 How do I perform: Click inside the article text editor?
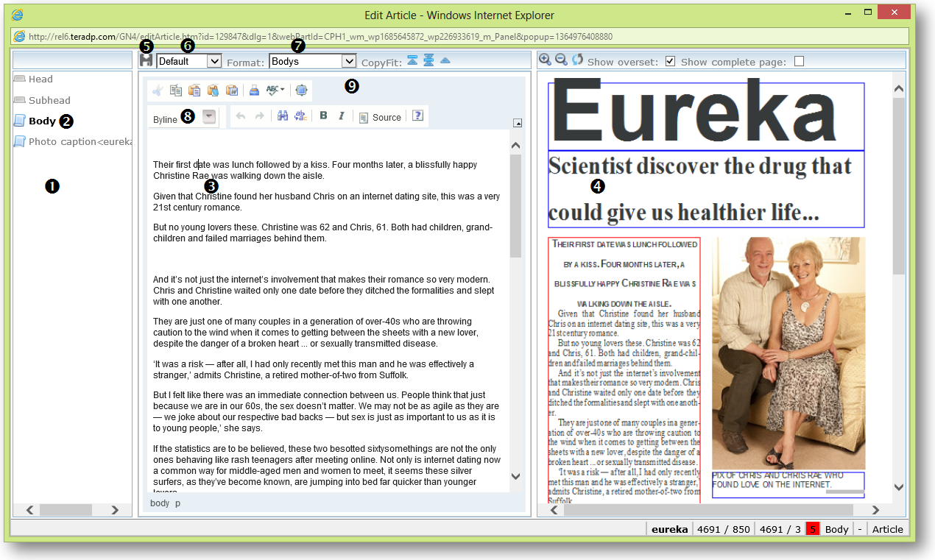328,311
